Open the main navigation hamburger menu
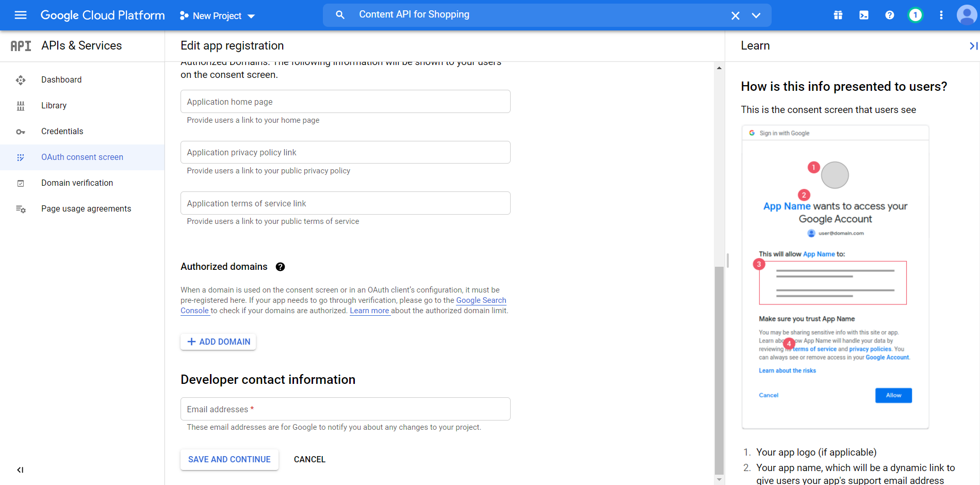980x485 pixels. pyautogui.click(x=21, y=15)
